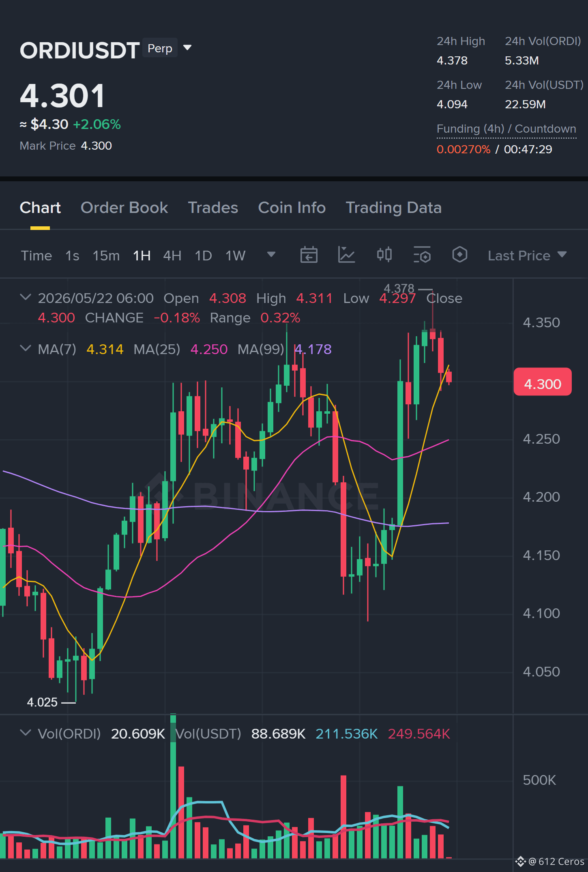Expand more time intervals dropdown arrow
588x872 pixels.
point(271,255)
